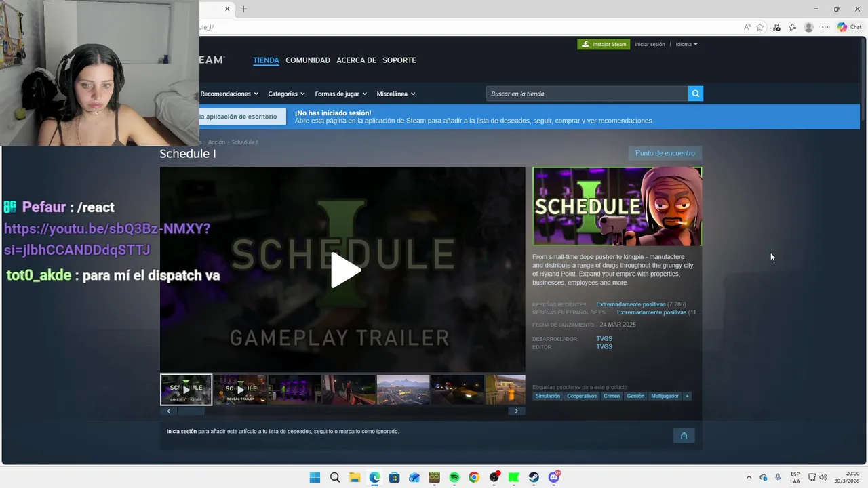
Task: Select the Multijugador tag
Action: tap(665, 396)
